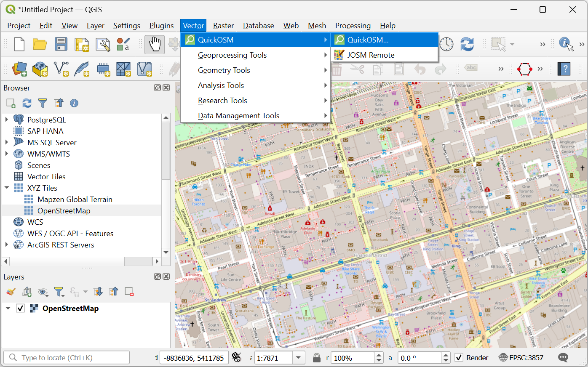Open the Data Source Manager icon
This screenshot has height=367, width=588.
click(19, 69)
